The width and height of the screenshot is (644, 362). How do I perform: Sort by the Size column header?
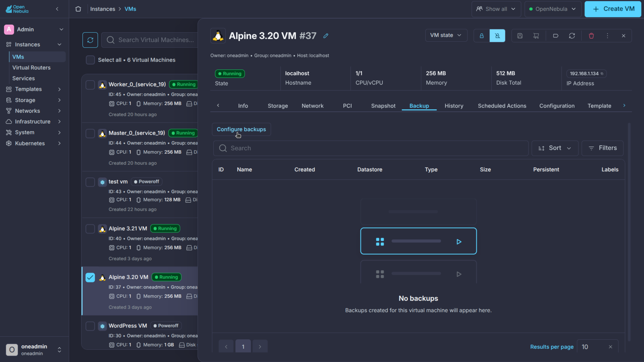[x=485, y=170]
